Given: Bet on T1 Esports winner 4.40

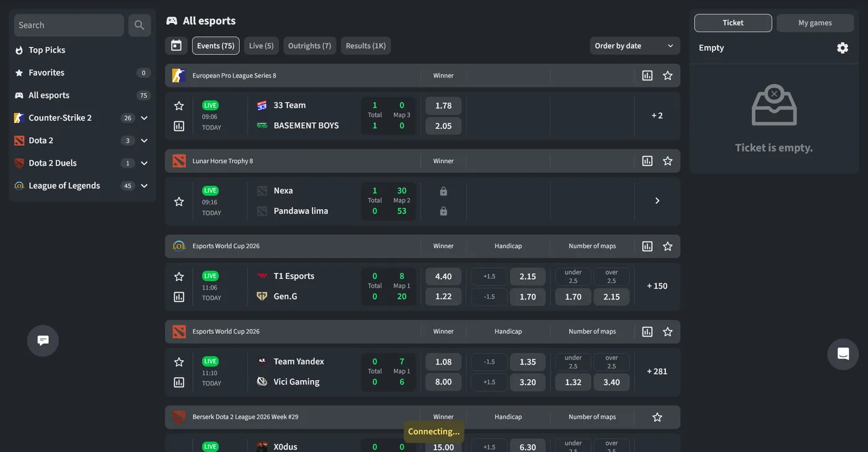Looking at the screenshot, I should [x=443, y=277].
